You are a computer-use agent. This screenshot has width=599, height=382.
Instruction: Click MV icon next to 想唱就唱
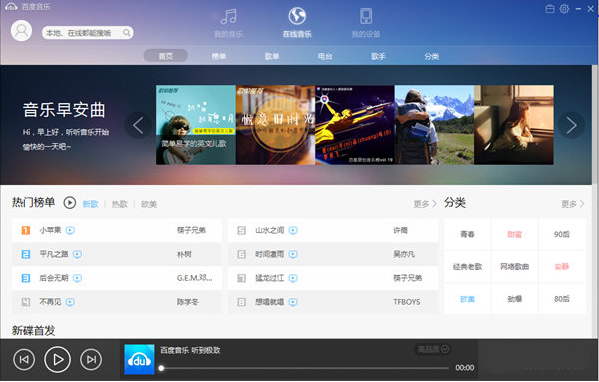coord(293,302)
